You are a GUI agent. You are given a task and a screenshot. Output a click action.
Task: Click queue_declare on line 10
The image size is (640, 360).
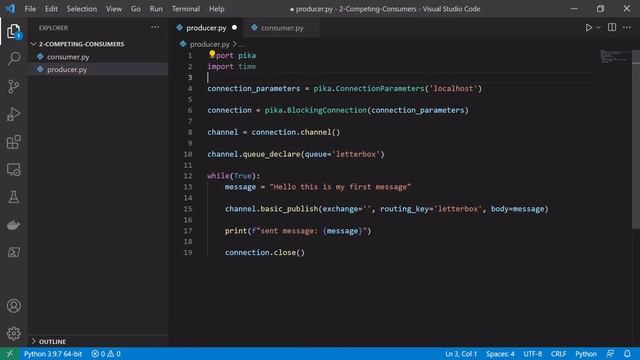pos(271,154)
